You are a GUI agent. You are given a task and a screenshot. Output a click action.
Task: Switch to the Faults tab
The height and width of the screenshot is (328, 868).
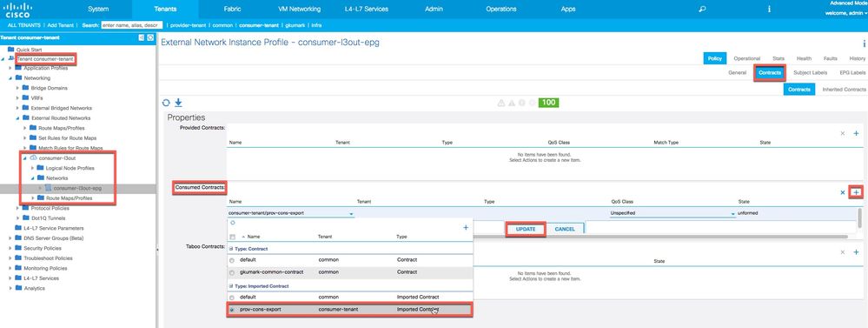click(831, 58)
